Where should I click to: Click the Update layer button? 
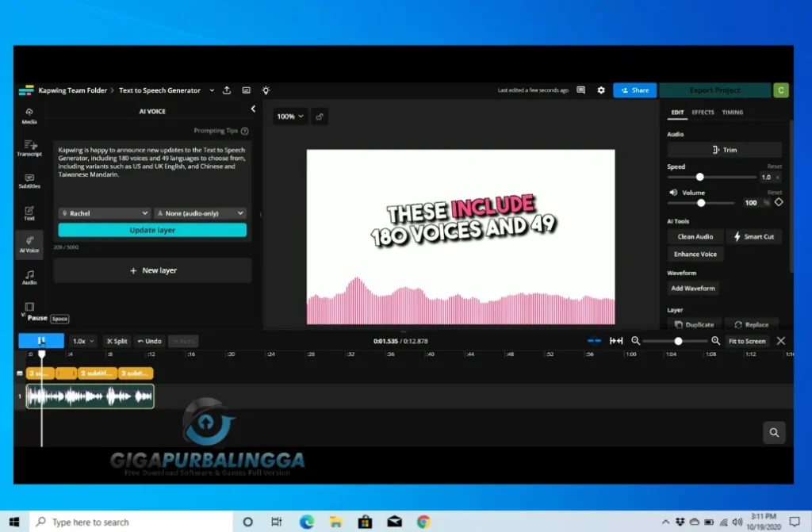click(151, 228)
